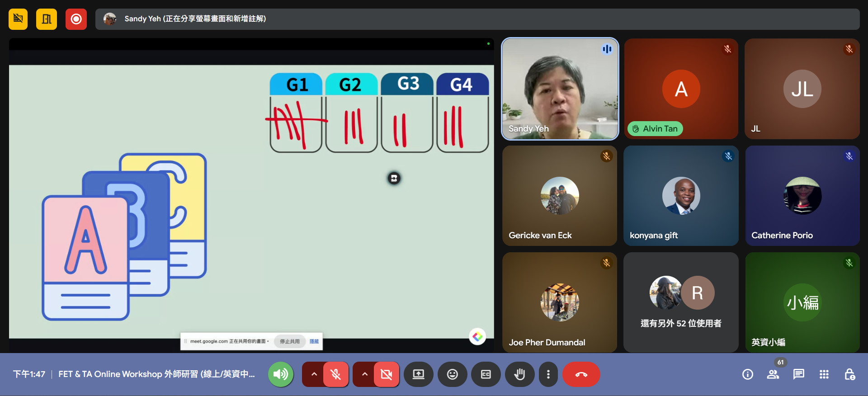The image size is (868, 396).
Task: Open the three-dot more options menu
Action: tap(548, 374)
